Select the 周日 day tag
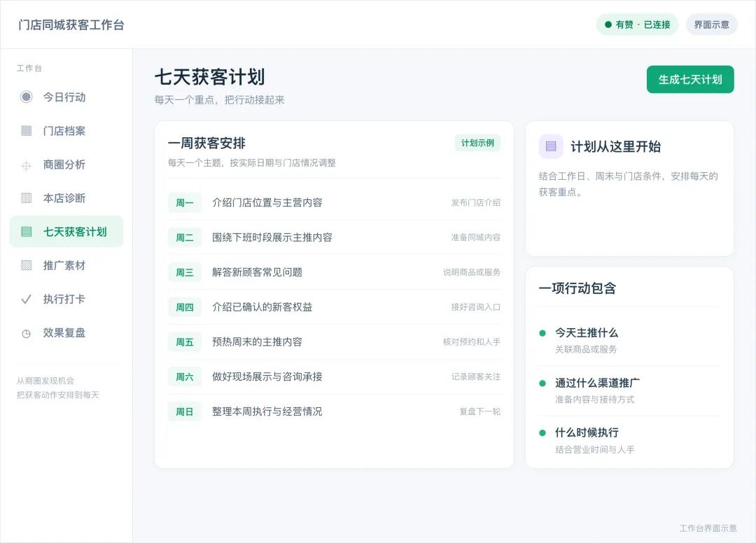The height and width of the screenshot is (543, 756). [185, 411]
